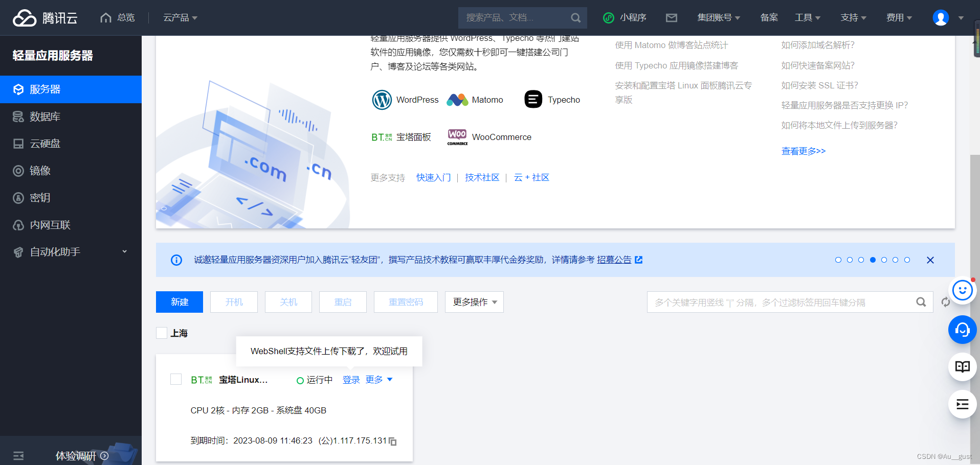Click the filter search magnifier icon

click(x=921, y=302)
